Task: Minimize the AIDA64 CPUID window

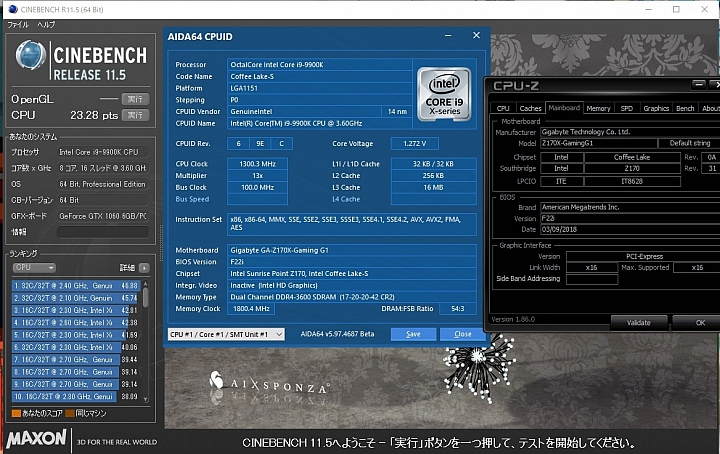Action: pyautogui.click(x=448, y=36)
